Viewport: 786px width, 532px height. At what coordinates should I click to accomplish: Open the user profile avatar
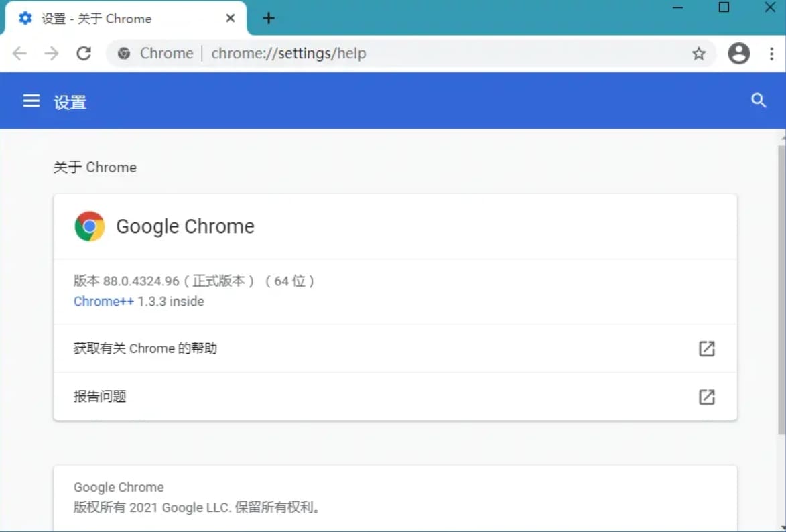[x=738, y=53]
